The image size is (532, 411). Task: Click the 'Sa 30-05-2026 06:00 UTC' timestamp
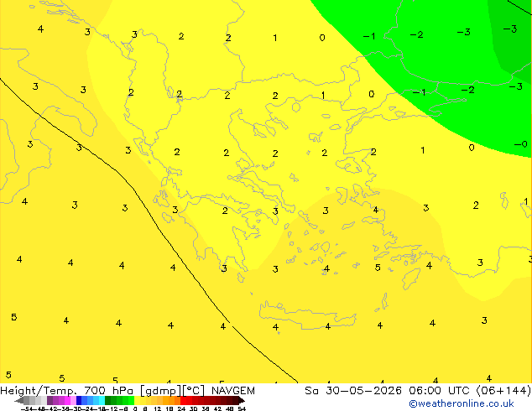[389, 391]
